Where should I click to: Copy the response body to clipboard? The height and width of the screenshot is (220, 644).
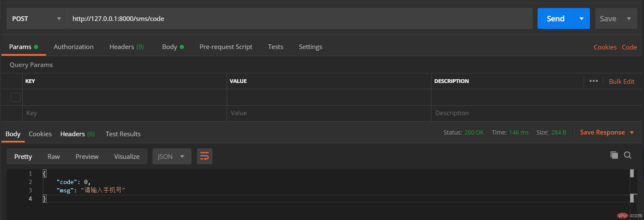tap(614, 155)
